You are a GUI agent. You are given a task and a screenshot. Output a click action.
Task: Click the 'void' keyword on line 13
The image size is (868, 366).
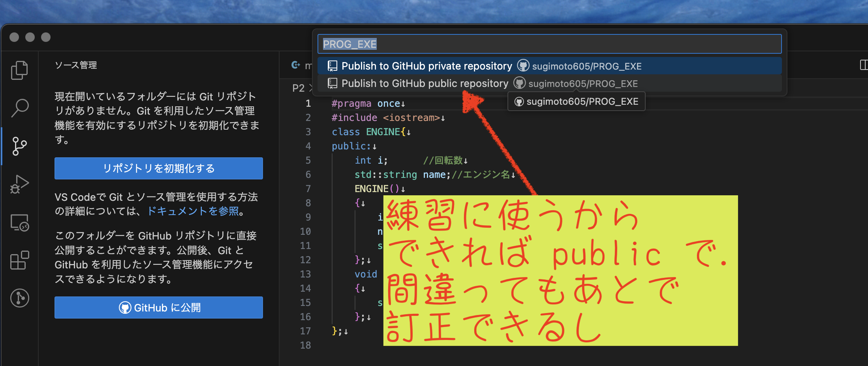[x=366, y=274]
